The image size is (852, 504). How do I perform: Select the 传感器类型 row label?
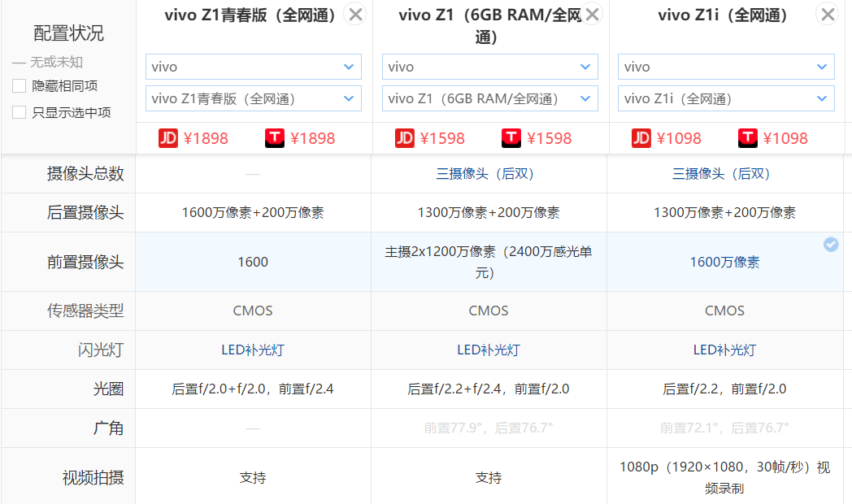pyautogui.click(x=85, y=311)
